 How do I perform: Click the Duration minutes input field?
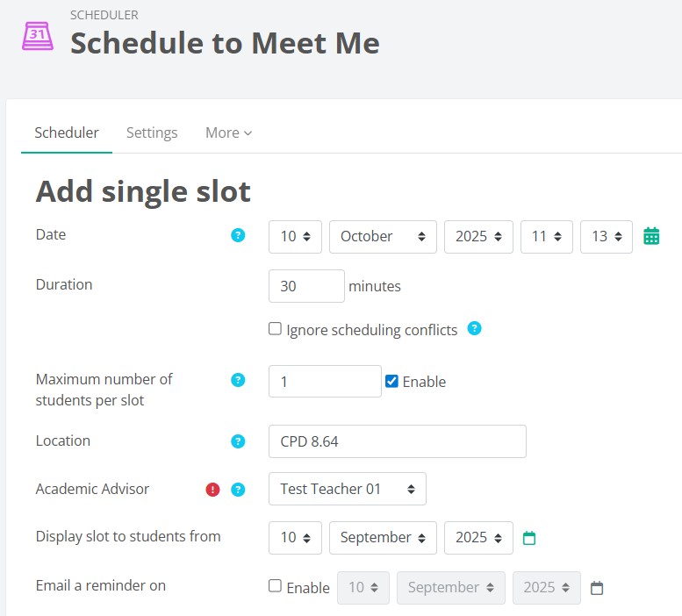[x=306, y=286]
